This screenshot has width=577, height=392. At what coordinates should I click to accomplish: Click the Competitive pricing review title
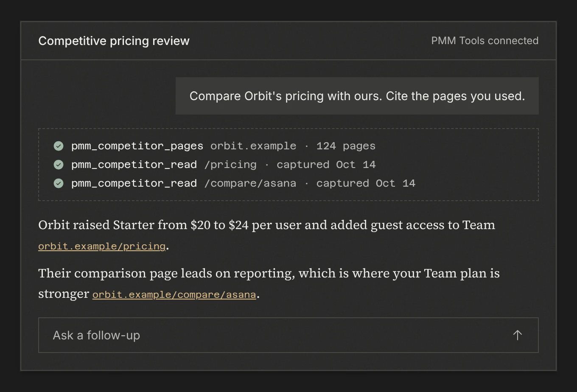[x=114, y=41]
